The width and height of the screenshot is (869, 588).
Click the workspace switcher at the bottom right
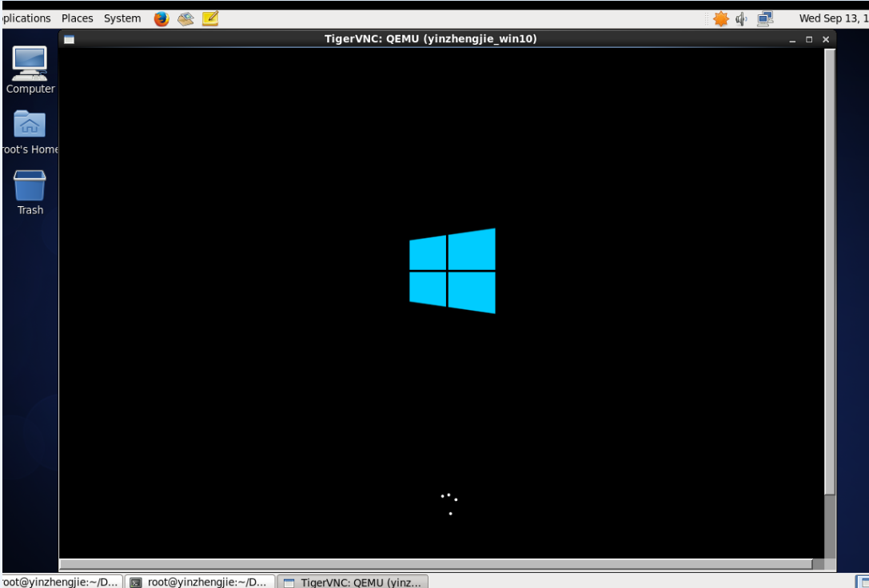(x=862, y=582)
